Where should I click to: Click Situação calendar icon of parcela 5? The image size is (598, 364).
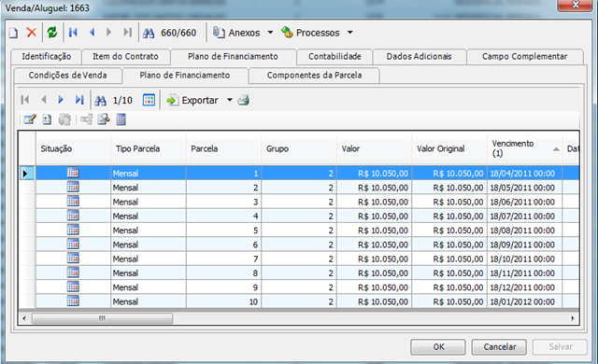73,230
